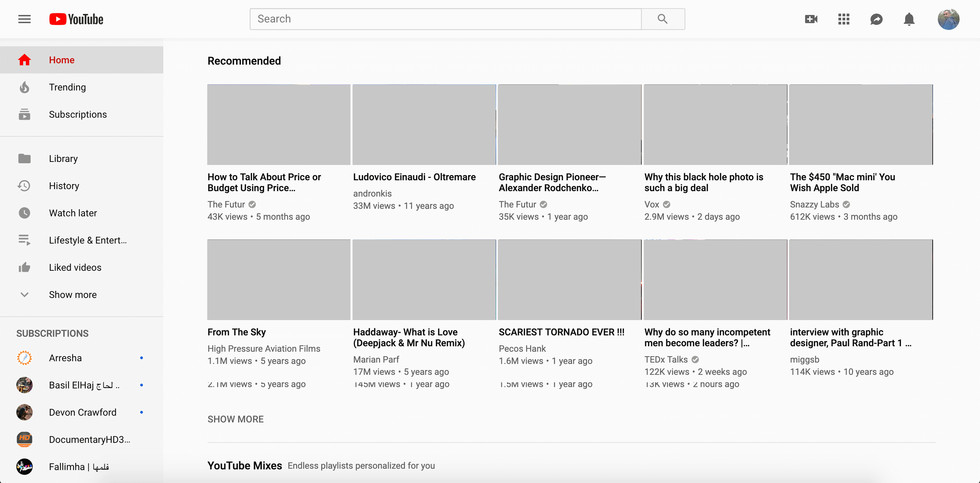Click into the Search field
Image resolution: width=980 pixels, height=483 pixels.
445,19
